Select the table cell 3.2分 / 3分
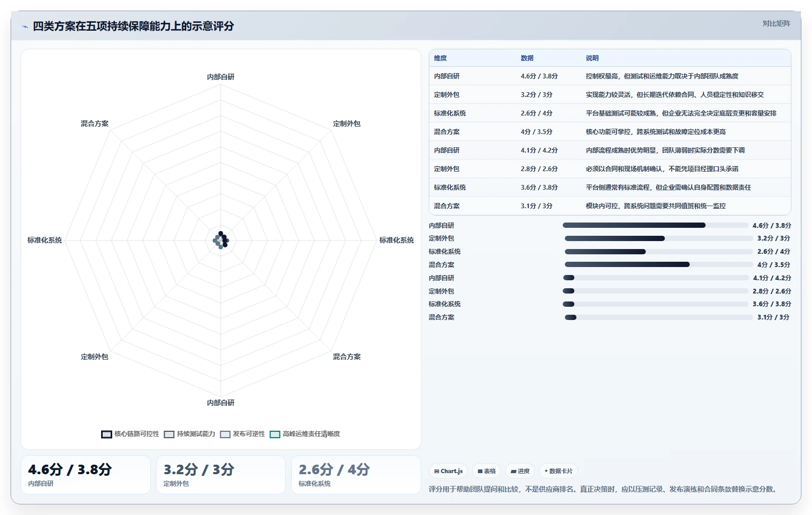812x515 pixels. pos(537,95)
